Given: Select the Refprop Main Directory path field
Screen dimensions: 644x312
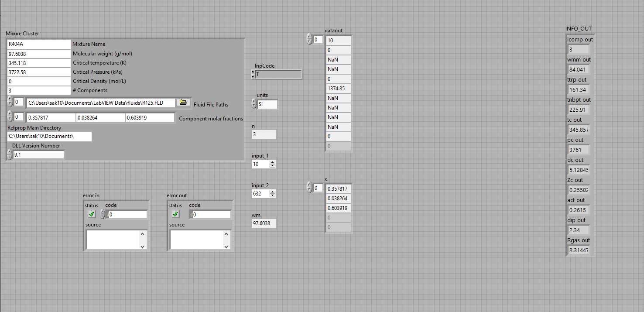Looking at the screenshot, I should point(48,136).
